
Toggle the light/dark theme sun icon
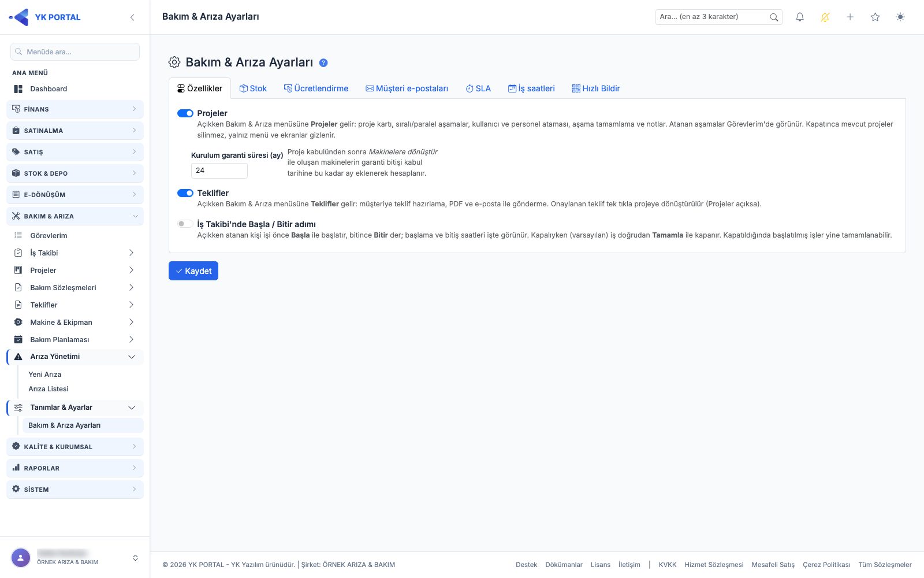[900, 17]
